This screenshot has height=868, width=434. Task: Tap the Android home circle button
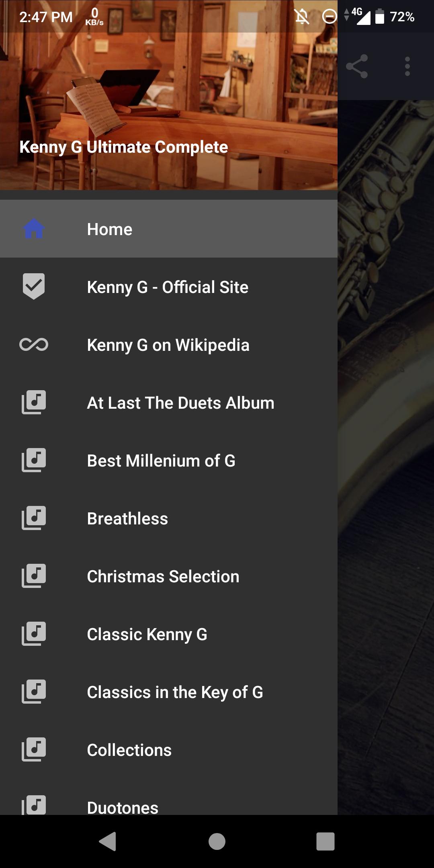217,841
